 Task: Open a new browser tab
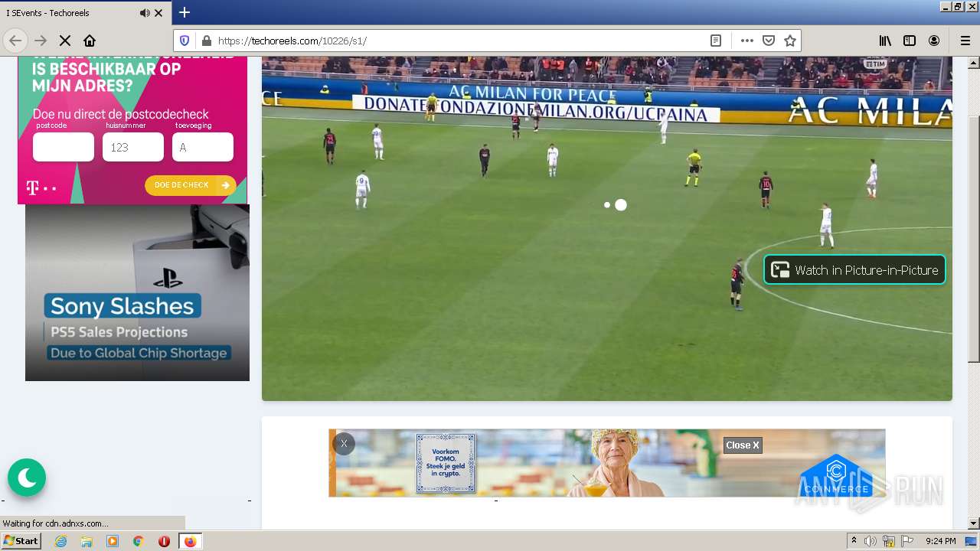click(185, 12)
